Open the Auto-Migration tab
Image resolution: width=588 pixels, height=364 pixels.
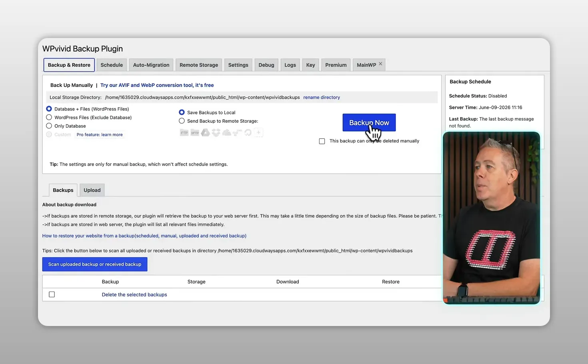pyautogui.click(x=151, y=65)
